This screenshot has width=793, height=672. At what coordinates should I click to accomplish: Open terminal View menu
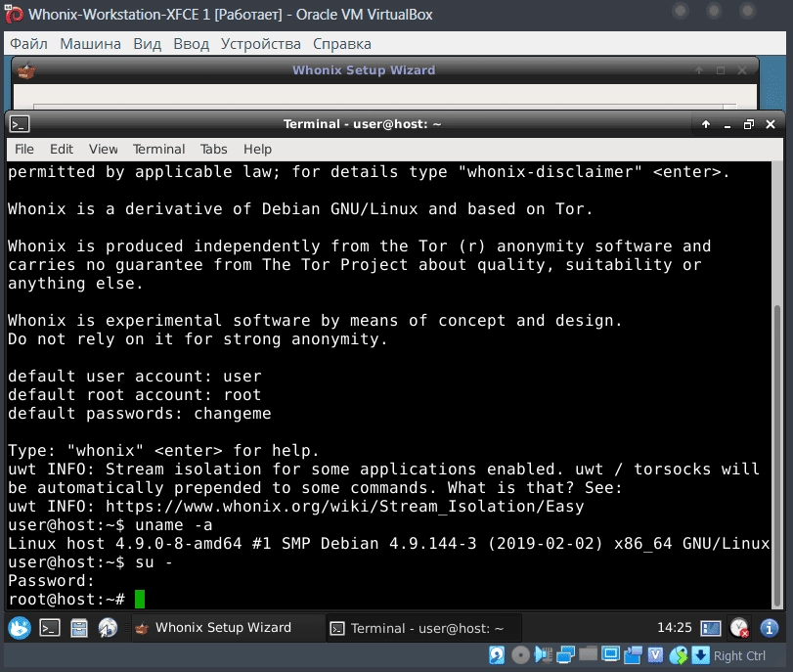(104, 150)
